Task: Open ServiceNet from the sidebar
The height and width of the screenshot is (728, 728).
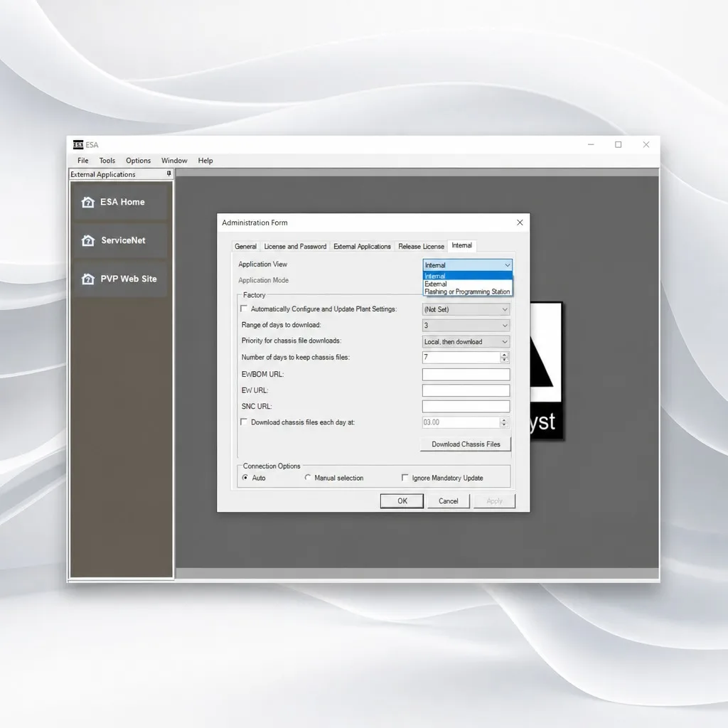Action: tap(120, 240)
